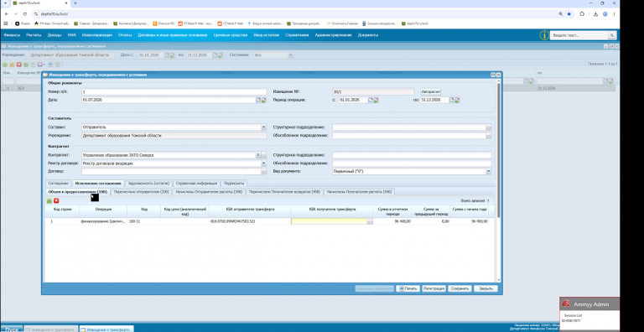Open lookup for Договор field
This screenshot has width=644, height=332.
pos(264,171)
